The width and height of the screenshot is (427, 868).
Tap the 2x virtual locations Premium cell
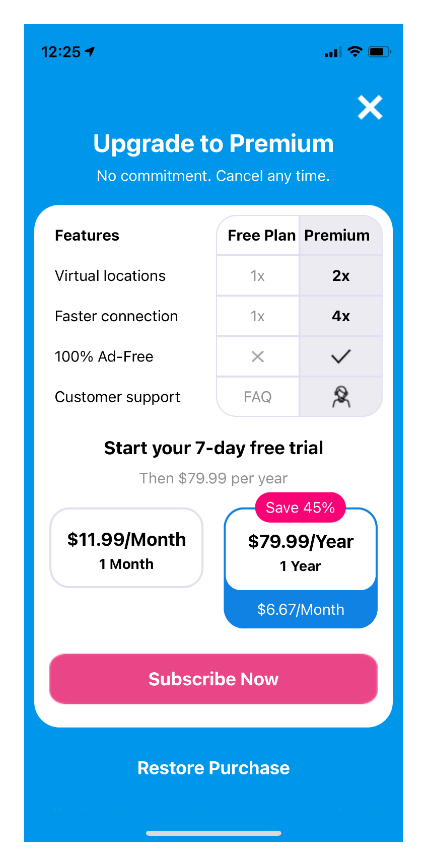[x=341, y=276]
